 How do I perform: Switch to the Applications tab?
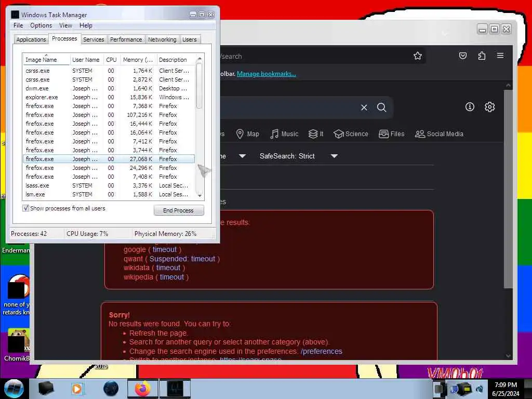point(31,39)
